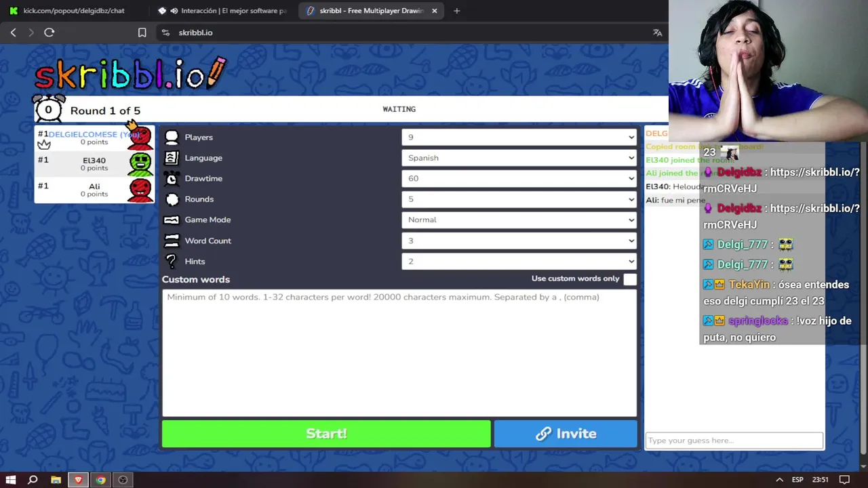The width and height of the screenshot is (868, 488).
Task: Switch to the kick.com chat tab
Action: [x=73, y=11]
